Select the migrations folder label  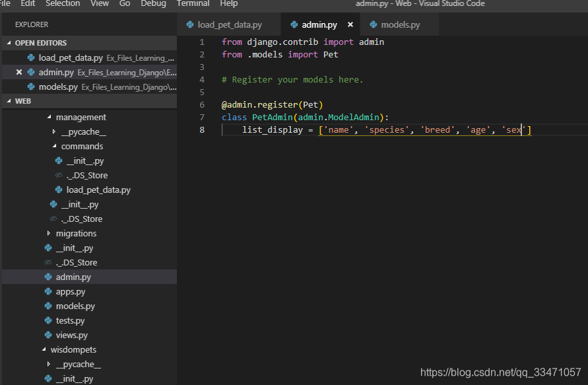76,233
